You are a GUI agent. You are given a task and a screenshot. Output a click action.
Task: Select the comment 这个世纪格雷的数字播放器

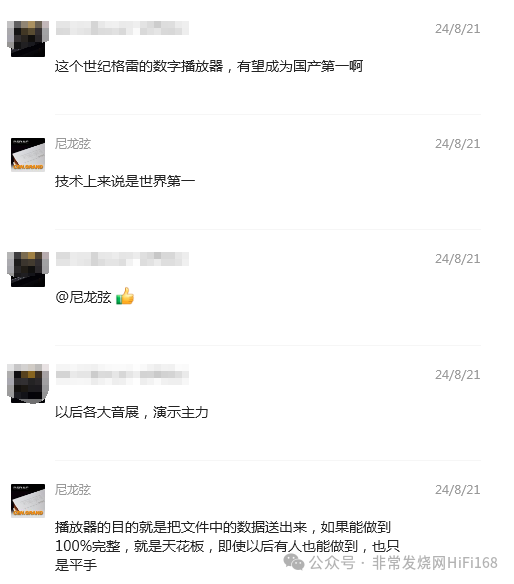pos(209,66)
